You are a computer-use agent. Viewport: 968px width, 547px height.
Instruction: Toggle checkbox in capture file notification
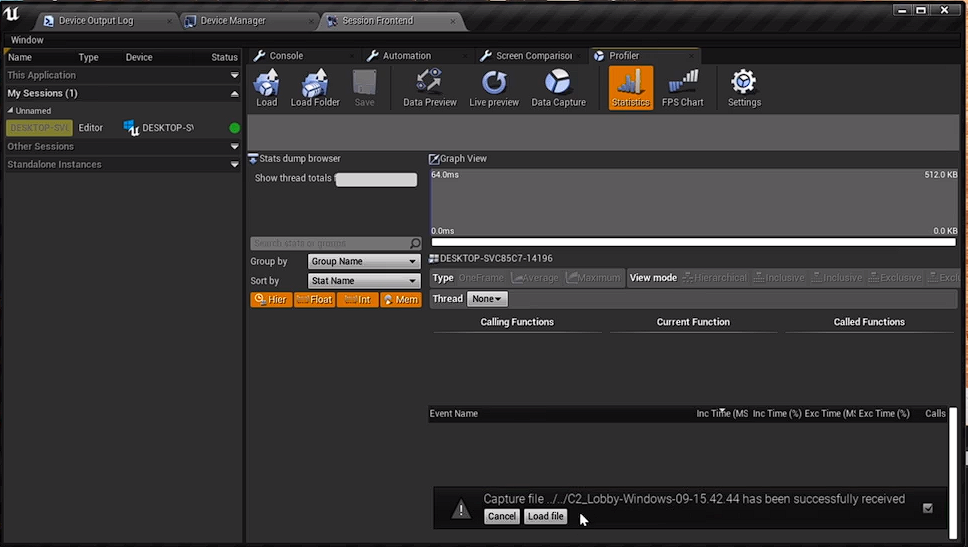(927, 508)
